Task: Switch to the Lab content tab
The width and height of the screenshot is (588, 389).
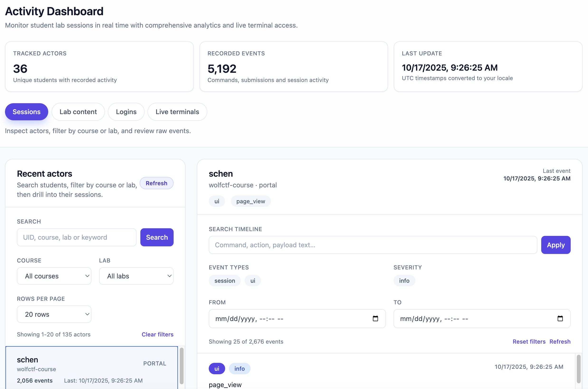Action: 78,112
